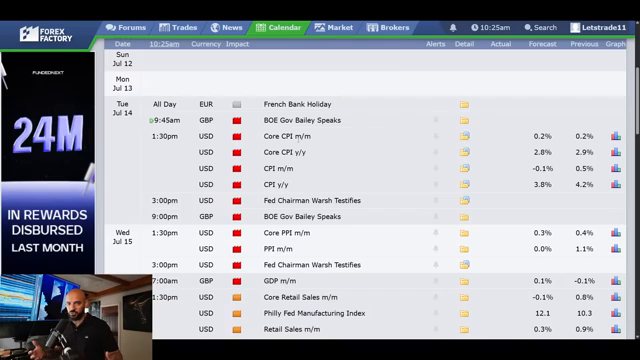Open the Tuesday 'Fed Chairman Warsh Testifies' event
This screenshot has height=360, width=640.
pos(312,200)
